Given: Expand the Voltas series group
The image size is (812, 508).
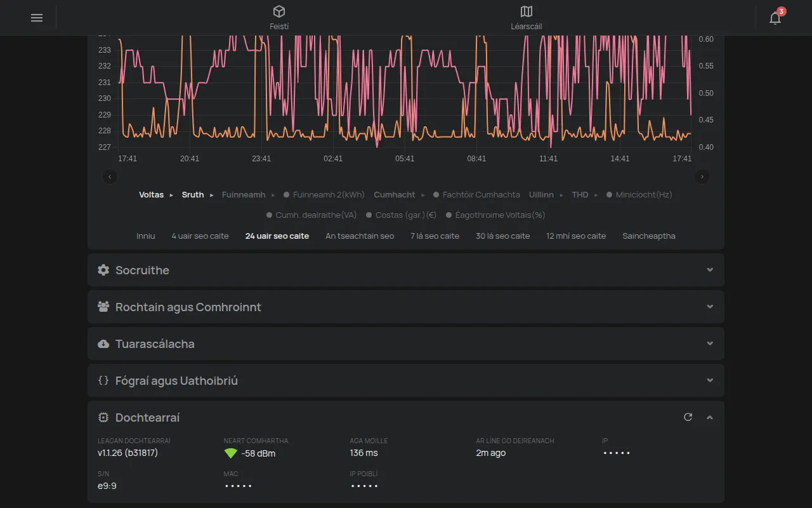Looking at the screenshot, I should 156,195.
